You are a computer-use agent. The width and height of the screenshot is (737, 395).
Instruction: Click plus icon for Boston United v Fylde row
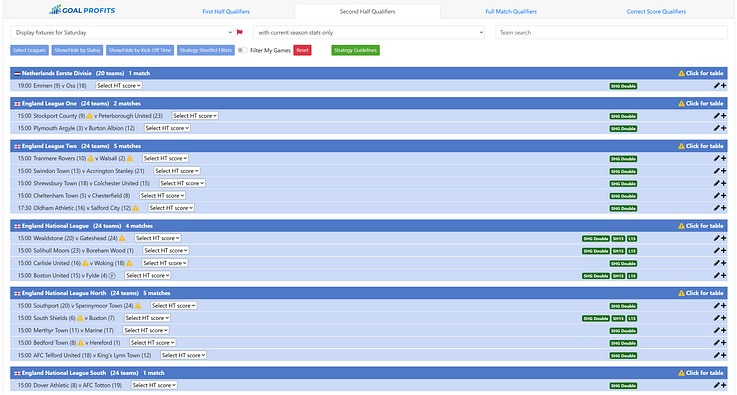[723, 276]
